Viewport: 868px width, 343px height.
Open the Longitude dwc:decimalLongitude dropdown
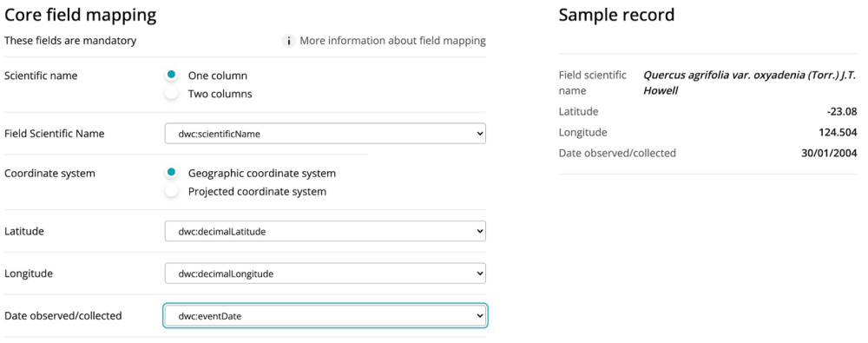click(x=325, y=274)
